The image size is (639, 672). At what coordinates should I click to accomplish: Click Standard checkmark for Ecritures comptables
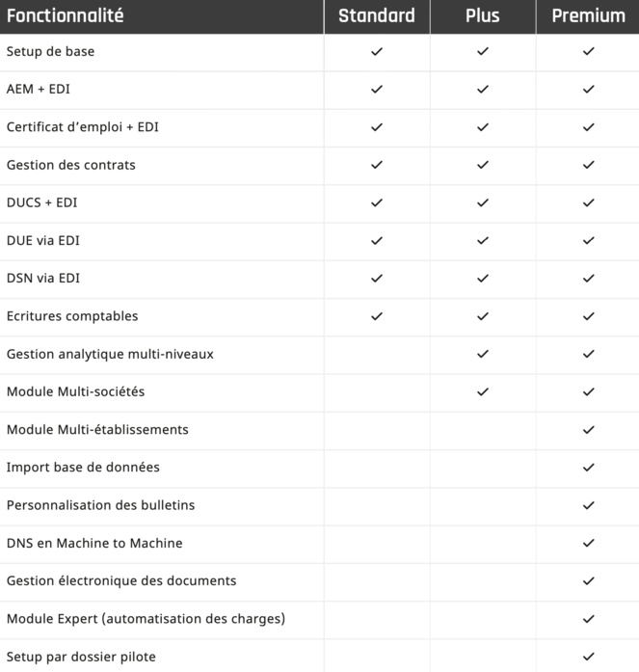(x=377, y=316)
